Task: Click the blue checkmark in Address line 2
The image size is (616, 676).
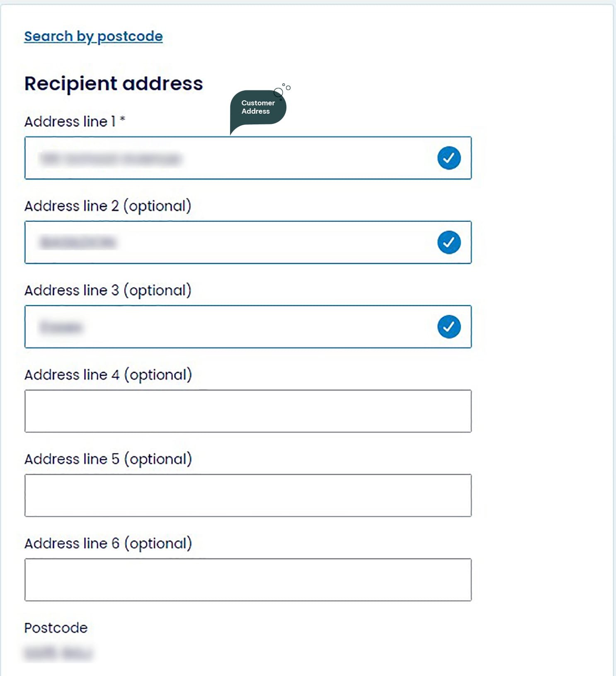Action: coord(449,242)
